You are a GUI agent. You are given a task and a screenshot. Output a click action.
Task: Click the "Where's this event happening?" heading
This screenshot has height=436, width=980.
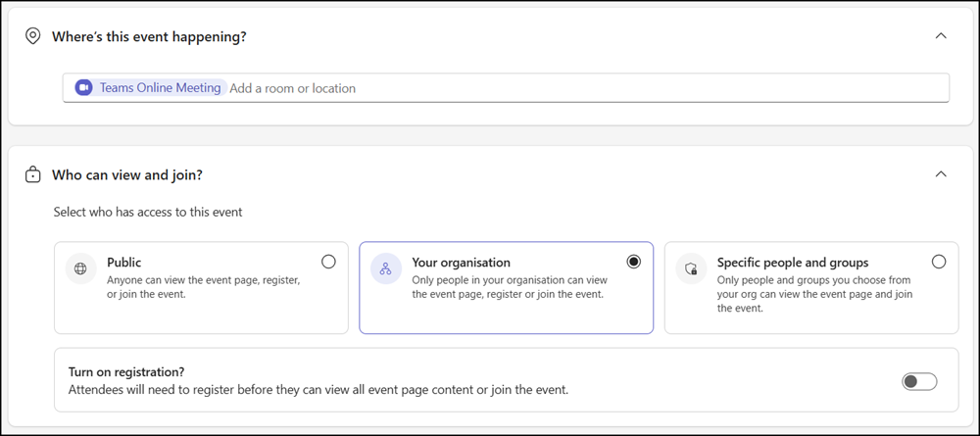coord(149,37)
